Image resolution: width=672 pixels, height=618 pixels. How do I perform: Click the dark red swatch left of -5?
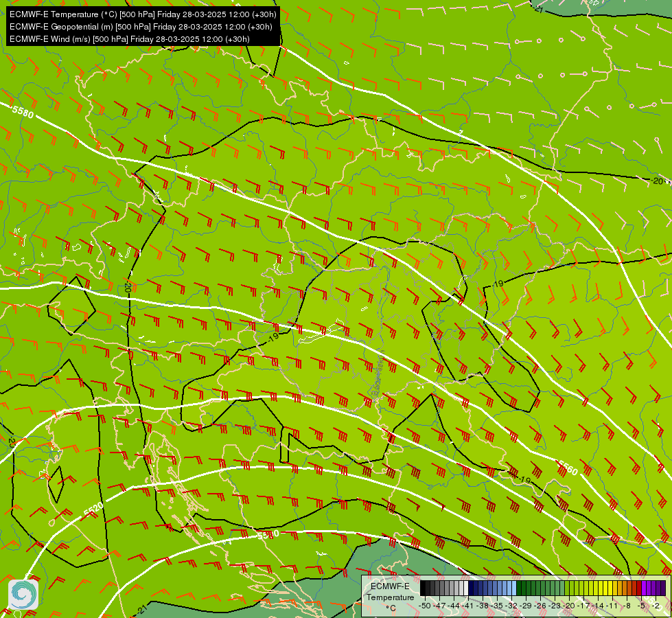click(x=639, y=588)
